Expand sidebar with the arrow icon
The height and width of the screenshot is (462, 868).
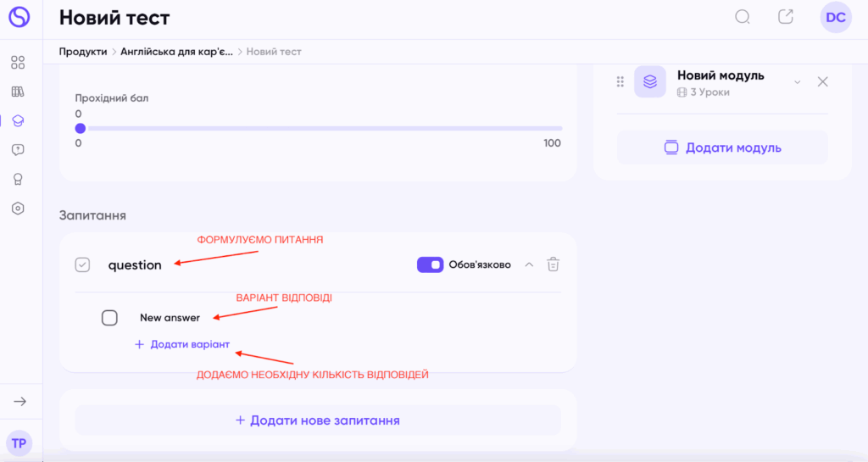click(x=20, y=402)
